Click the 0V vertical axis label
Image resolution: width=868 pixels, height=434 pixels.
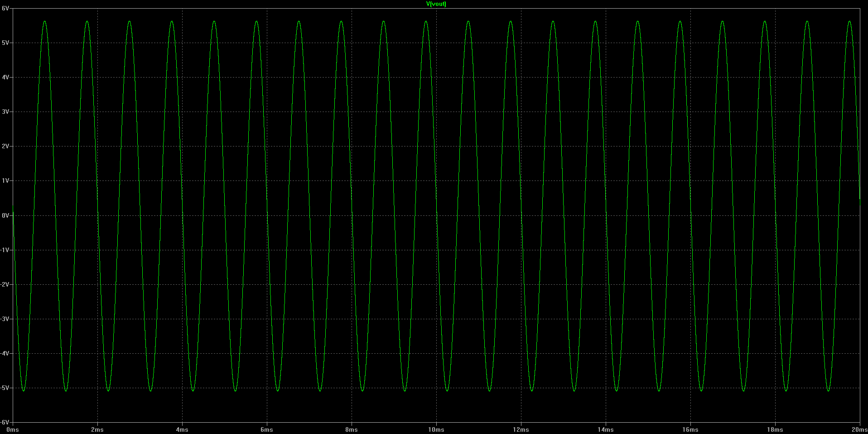(x=5, y=215)
